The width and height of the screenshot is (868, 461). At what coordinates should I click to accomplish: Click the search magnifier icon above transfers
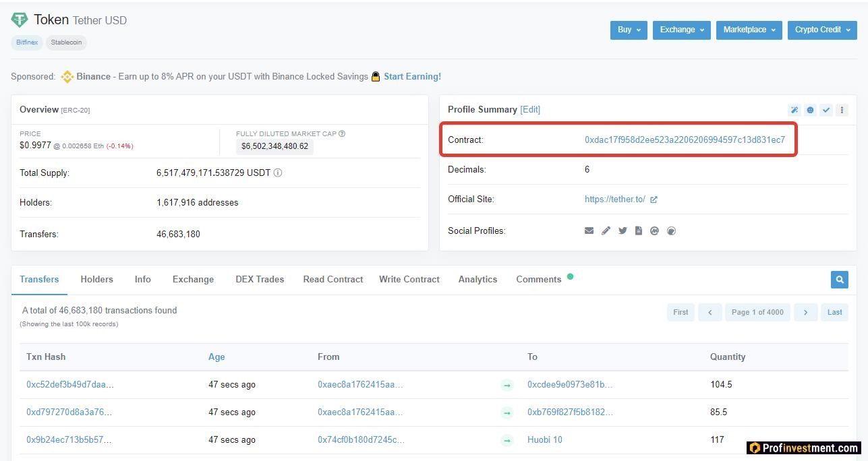(839, 279)
